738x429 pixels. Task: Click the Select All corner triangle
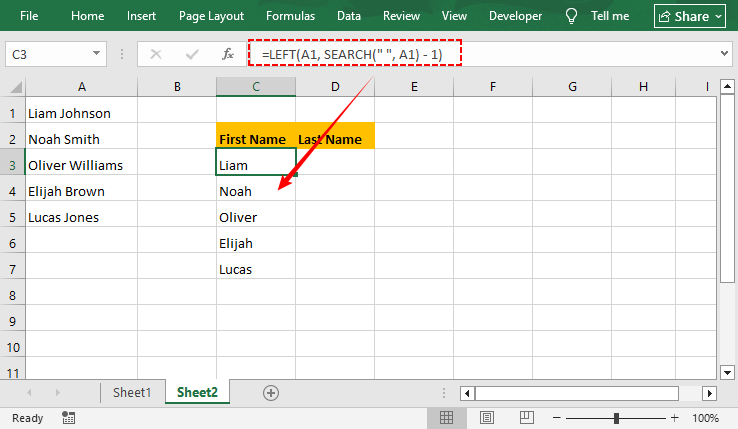pos(16,87)
